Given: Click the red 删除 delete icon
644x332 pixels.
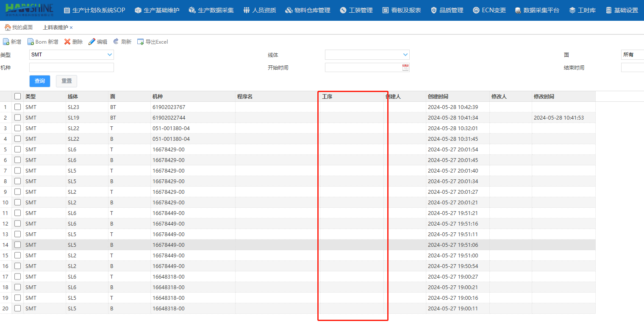Looking at the screenshot, I should (x=67, y=42).
